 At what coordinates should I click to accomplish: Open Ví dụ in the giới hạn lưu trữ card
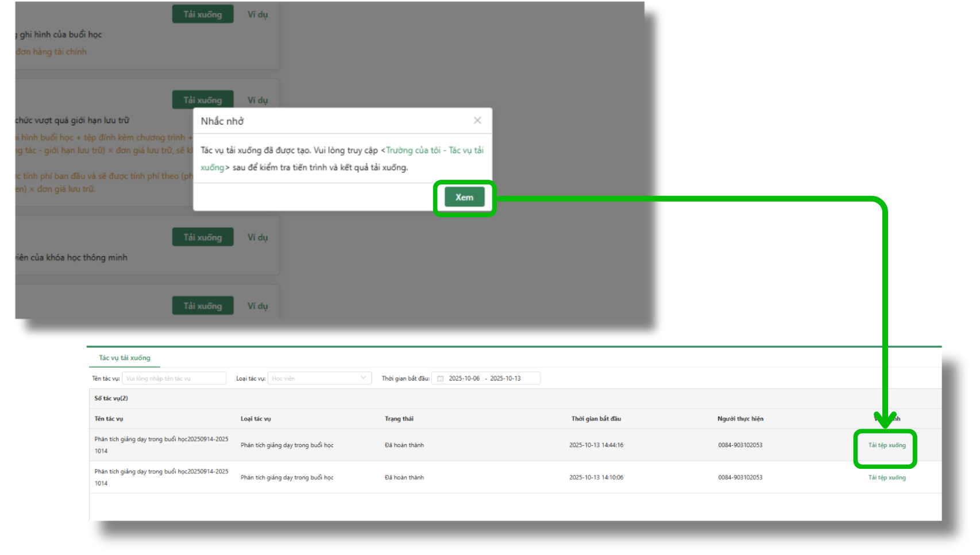tap(257, 100)
